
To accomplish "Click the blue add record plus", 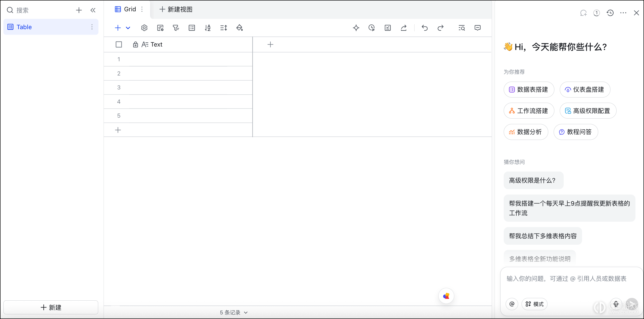I will coord(118,28).
